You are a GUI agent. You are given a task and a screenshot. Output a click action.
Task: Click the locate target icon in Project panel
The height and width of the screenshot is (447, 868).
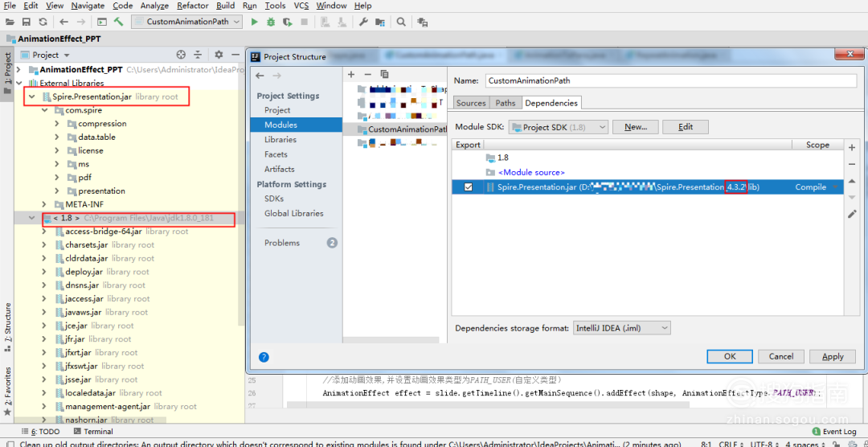click(181, 55)
